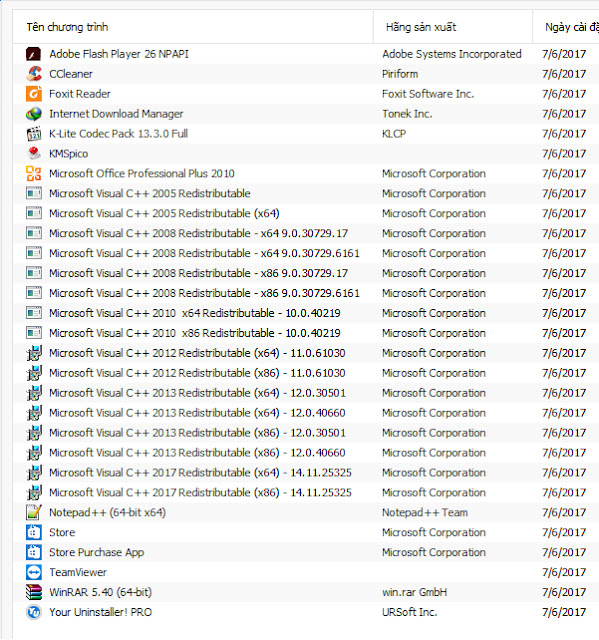Click the Adobe Flash Player 26 NPAPI icon

(33, 54)
